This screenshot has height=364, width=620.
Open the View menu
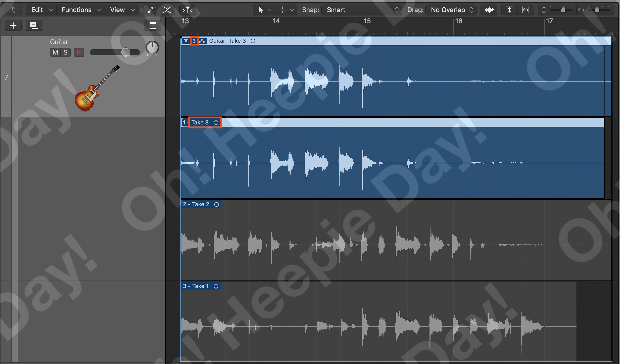coord(122,10)
